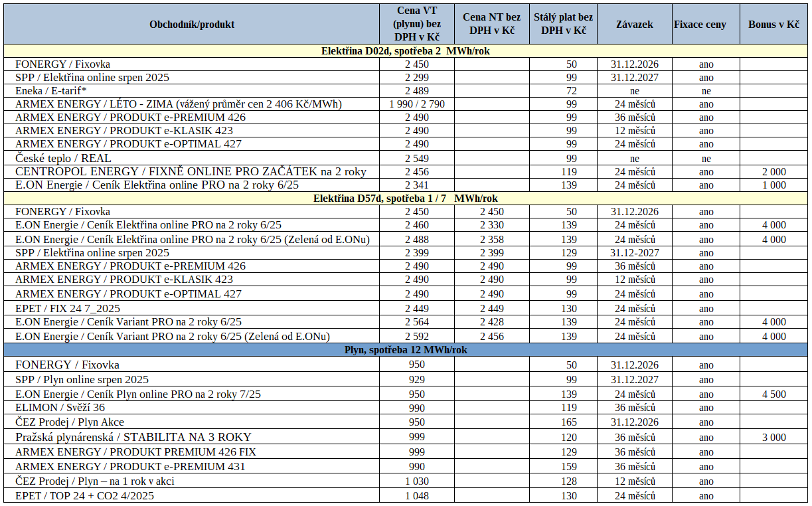Image resolution: width=812 pixels, height=506 pixels.
Task: Select the NT price '2 358'
Action: pyautogui.click(x=492, y=239)
